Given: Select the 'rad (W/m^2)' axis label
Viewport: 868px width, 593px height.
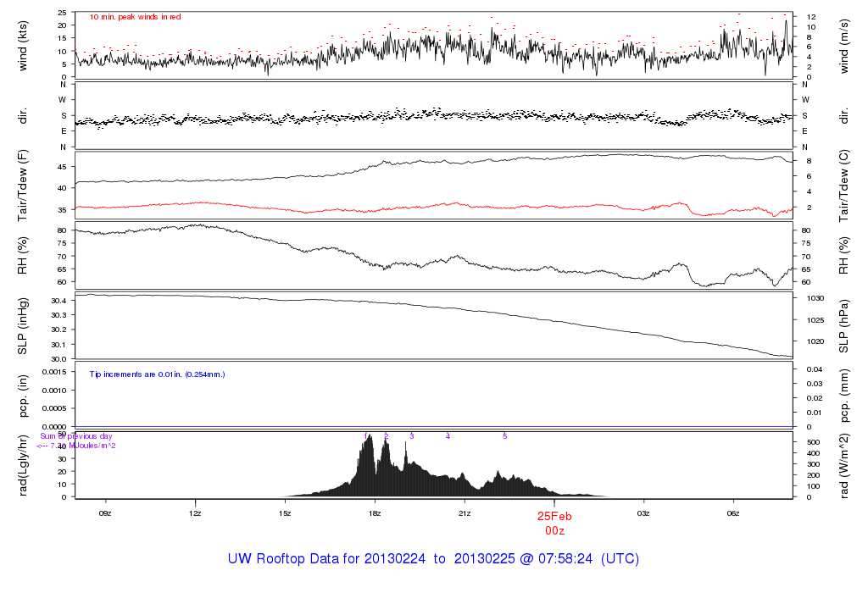Looking at the screenshot, I should coord(843,466).
